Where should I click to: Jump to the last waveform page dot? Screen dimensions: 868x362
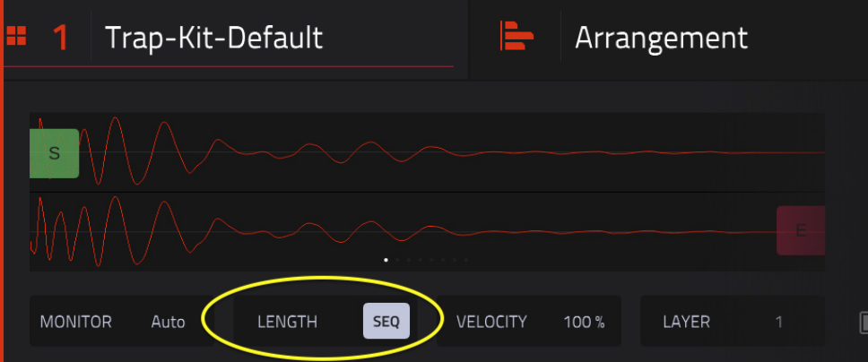466,259
